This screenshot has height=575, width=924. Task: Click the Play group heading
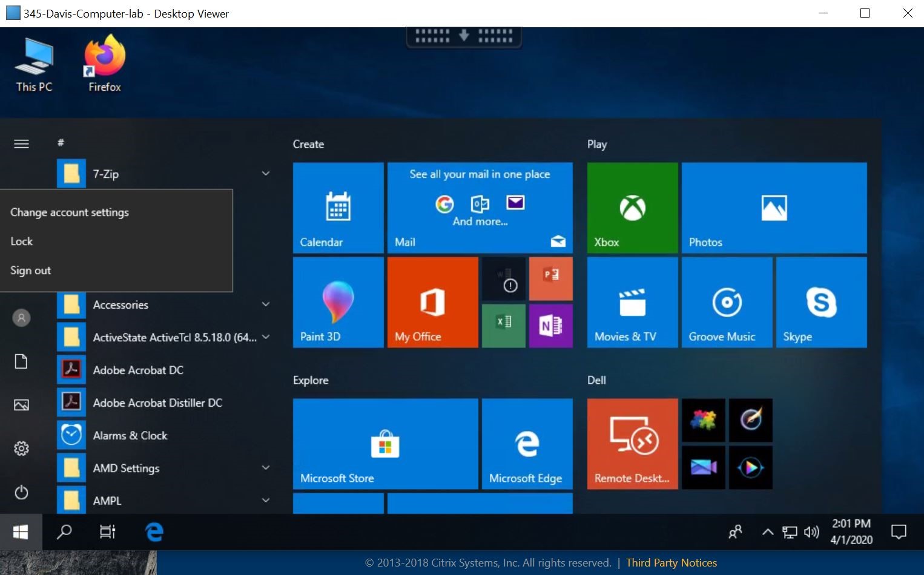tap(597, 144)
